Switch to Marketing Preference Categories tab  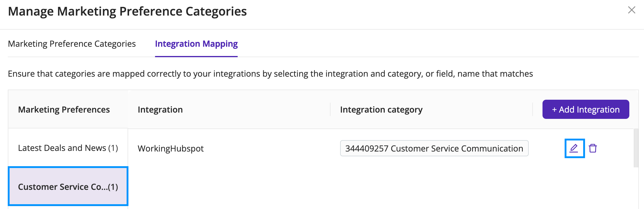coord(72,44)
